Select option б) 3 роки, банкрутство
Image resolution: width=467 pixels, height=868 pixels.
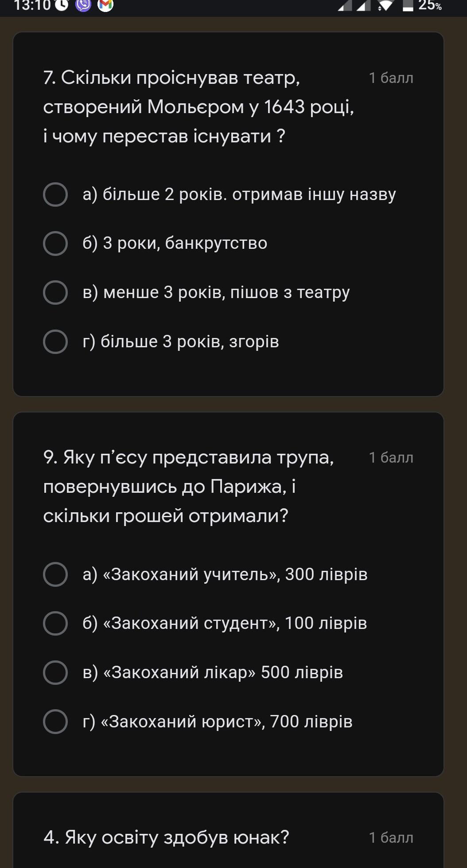tap(156, 243)
